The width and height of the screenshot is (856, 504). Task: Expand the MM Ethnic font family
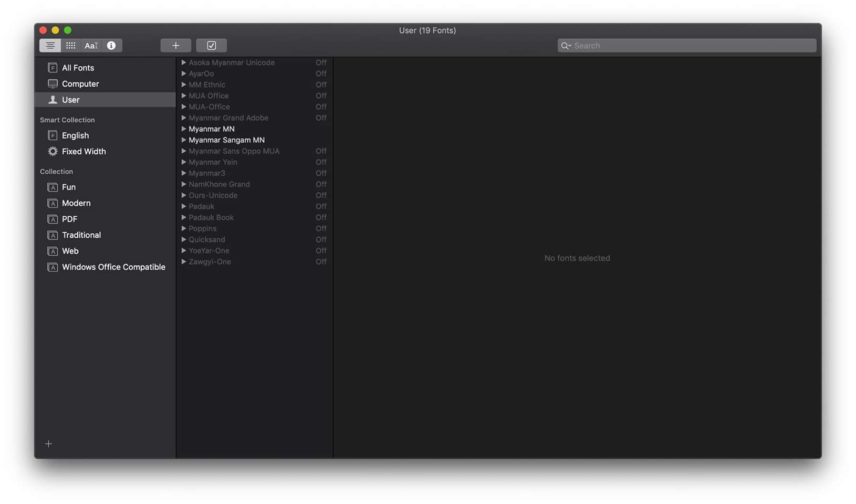click(184, 85)
